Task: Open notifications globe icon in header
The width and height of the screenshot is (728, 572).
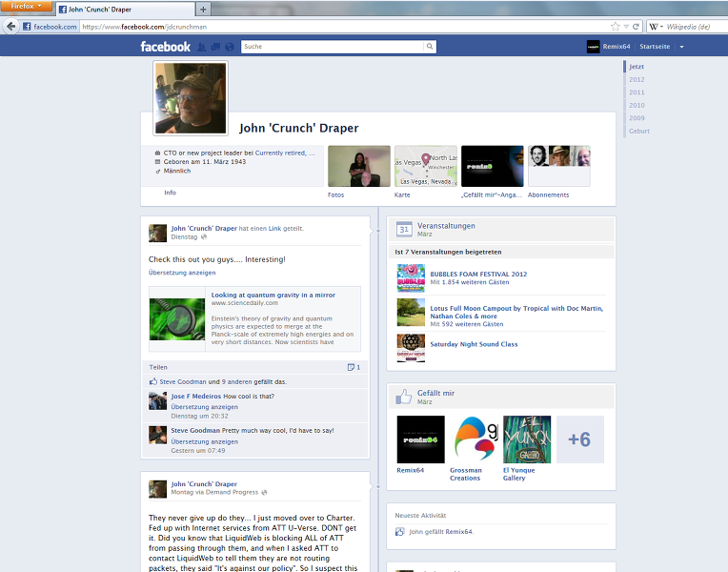Action: (x=230, y=47)
